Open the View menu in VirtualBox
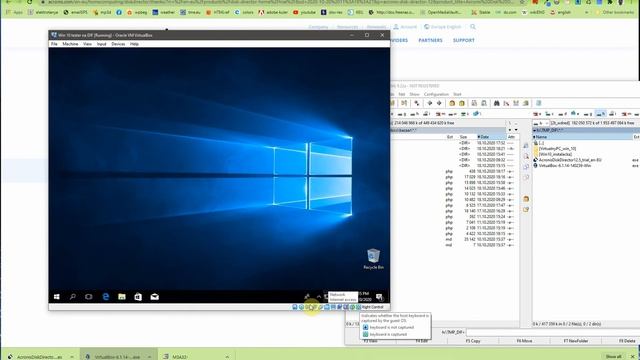Image resolution: width=640 pixels, height=360 pixels. [87, 44]
